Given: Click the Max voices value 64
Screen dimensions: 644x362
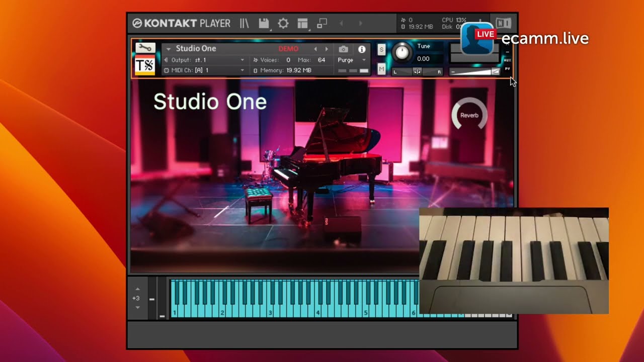Looking at the screenshot, I should pos(321,60).
